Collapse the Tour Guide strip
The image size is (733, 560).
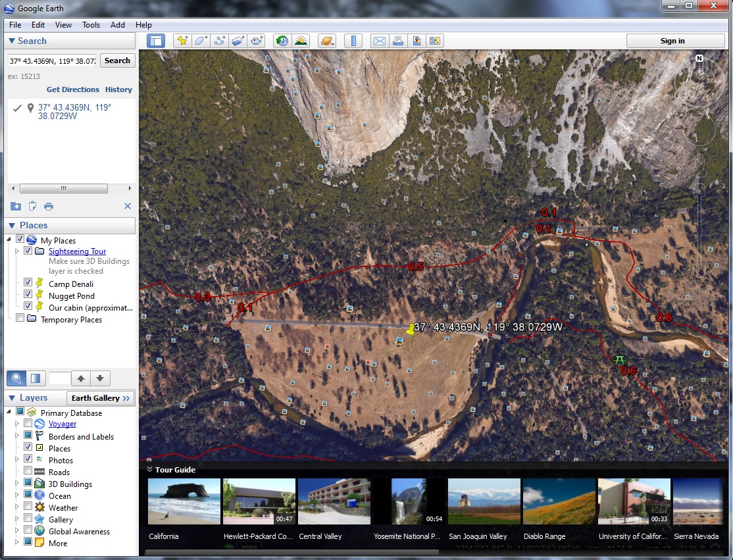(x=149, y=469)
